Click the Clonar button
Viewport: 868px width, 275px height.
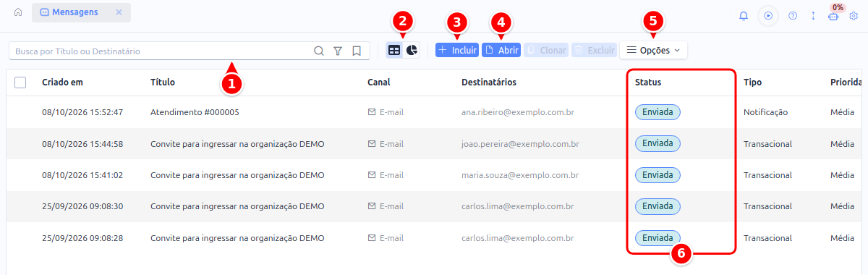click(x=546, y=51)
